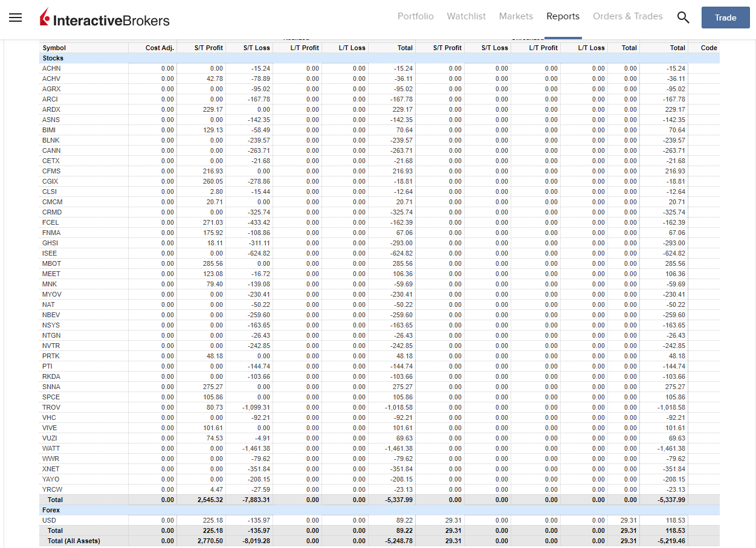The width and height of the screenshot is (756, 548).
Task: Click the Symbol column header
Action: click(54, 48)
